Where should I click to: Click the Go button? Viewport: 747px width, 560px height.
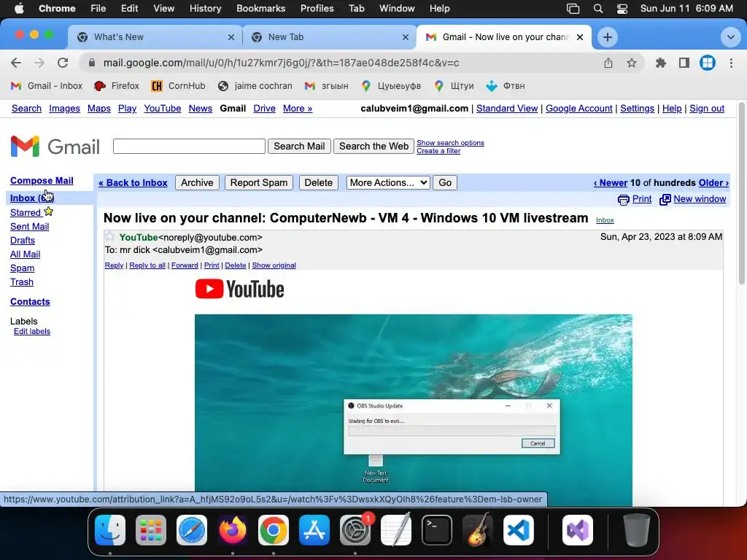pyautogui.click(x=445, y=183)
